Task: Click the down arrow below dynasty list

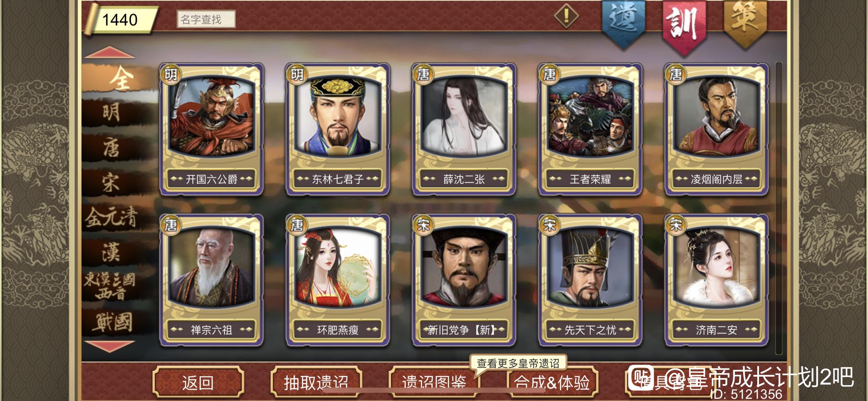Action: tap(109, 346)
